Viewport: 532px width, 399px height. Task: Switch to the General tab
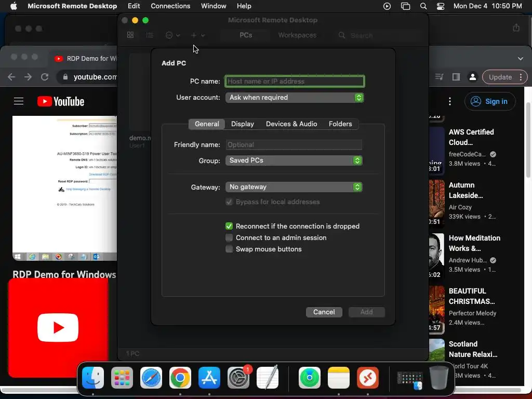(207, 124)
